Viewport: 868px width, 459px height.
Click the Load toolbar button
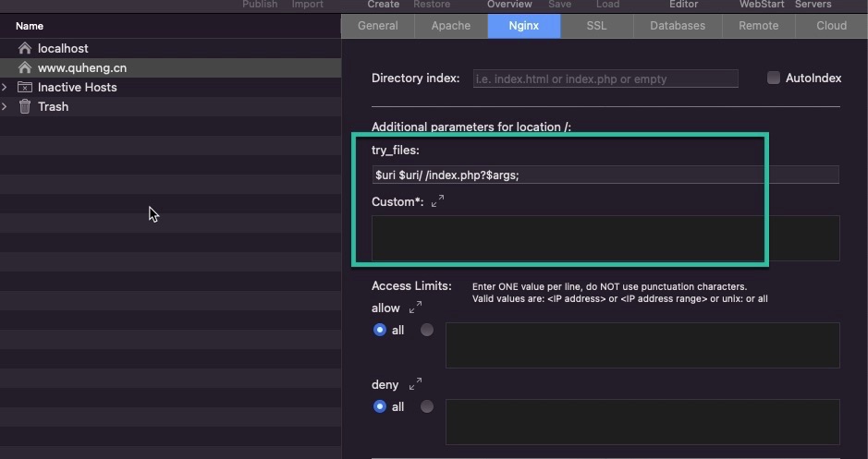608,5
